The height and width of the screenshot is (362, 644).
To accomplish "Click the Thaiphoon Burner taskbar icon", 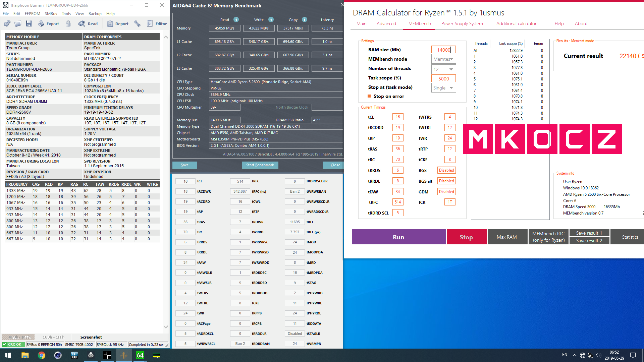I will coord(91,355).
